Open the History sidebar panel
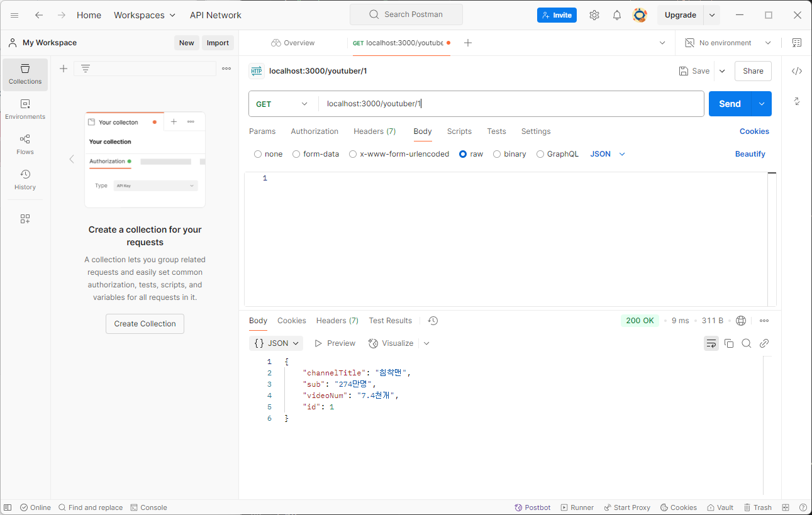Image resolution: width=812 pixels, height=515 pixels. [x=25, y=180]
